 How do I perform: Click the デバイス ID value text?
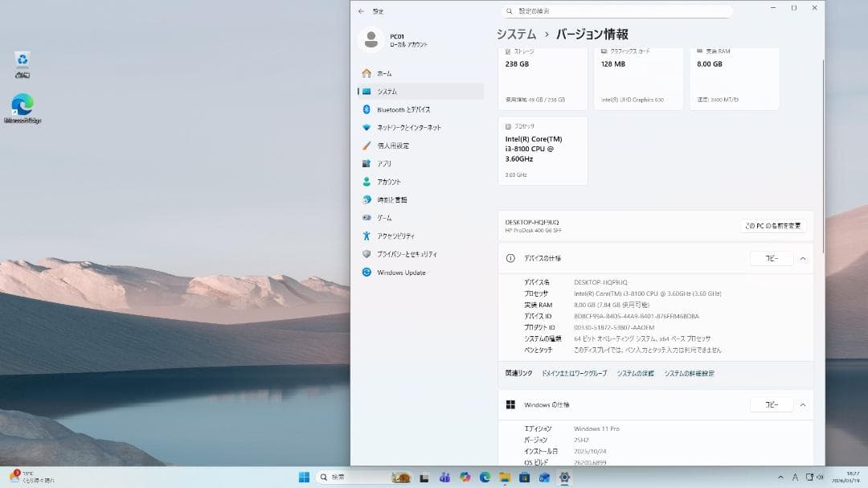636,316
